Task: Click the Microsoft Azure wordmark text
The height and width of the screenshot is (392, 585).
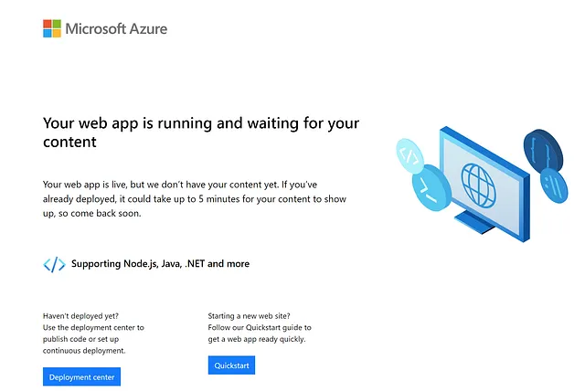Action: click(116, 28)
